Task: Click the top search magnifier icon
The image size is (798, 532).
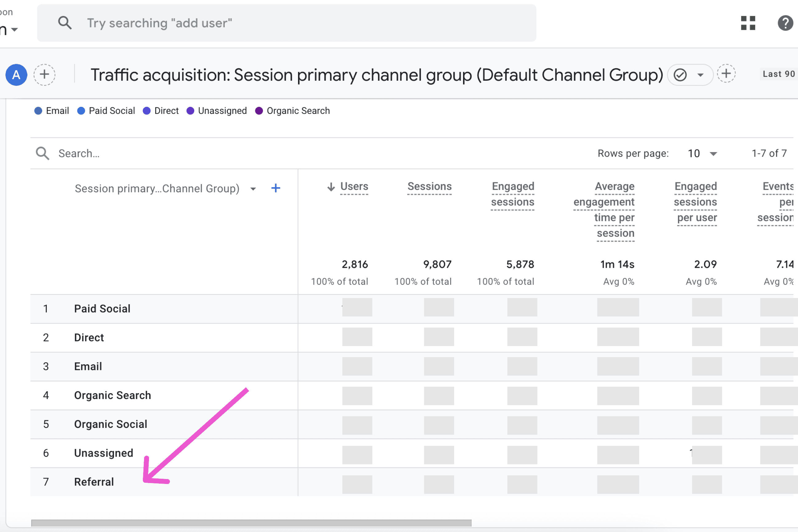Action: click(64, 23)
